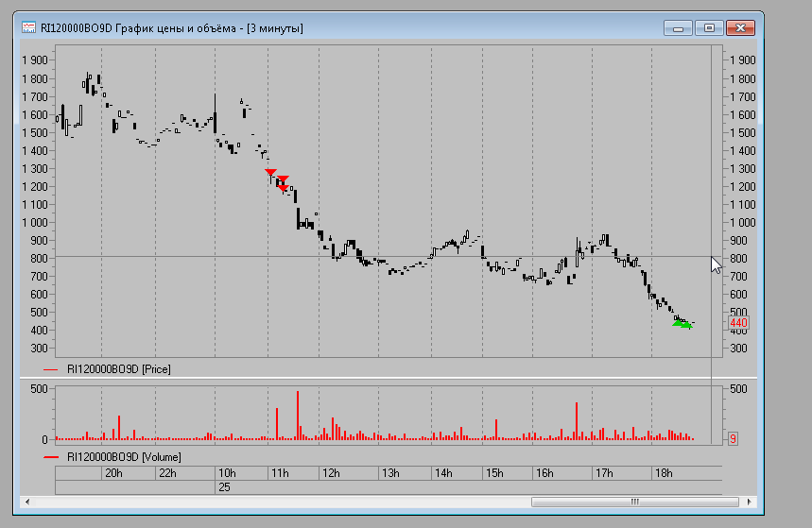Click the 11h time axis label
The height and width of the screenshot is (528, 812).
[280, 473]
